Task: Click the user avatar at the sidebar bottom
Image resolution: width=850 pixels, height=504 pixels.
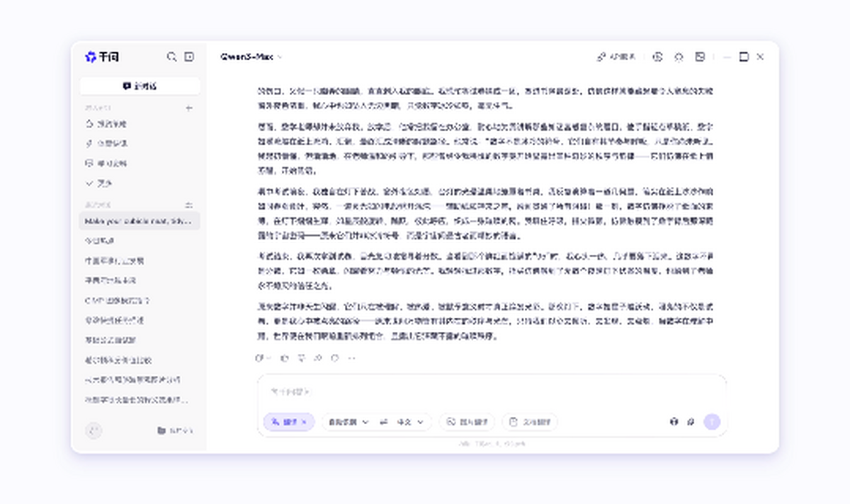Action: [x=93, y=430]
